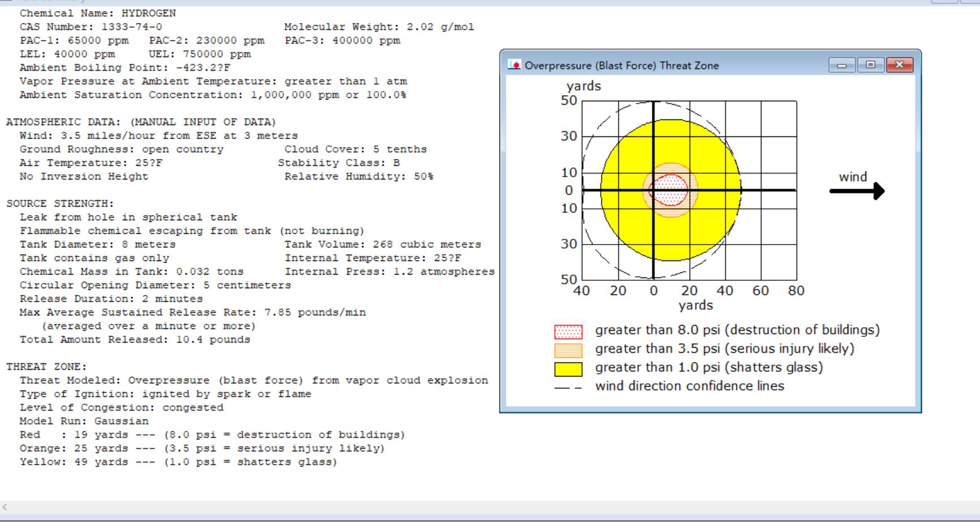Click the red zone in the plot center
The width and height of the screenshot is (980, 522).
pos(669,190)
